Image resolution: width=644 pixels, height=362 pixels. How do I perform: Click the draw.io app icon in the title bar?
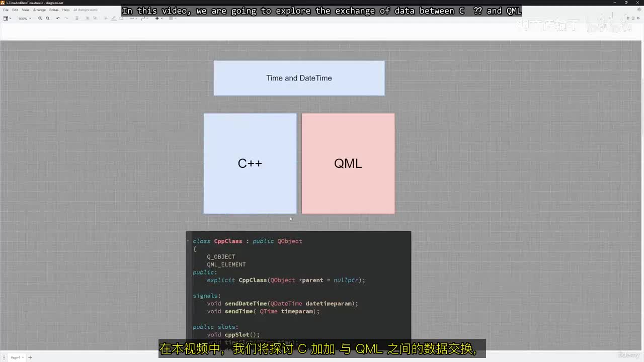click(3, 3)
